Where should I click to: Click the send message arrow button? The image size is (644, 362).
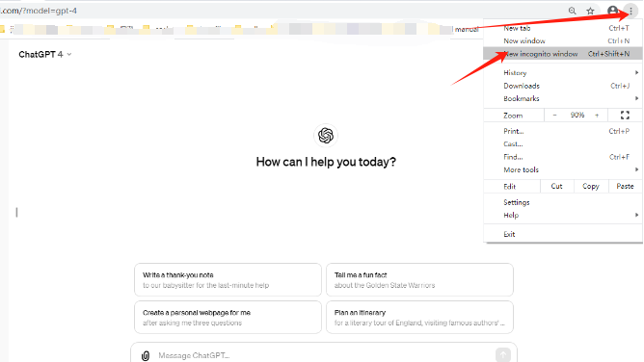pyautogui.click(x=502, y=354)
